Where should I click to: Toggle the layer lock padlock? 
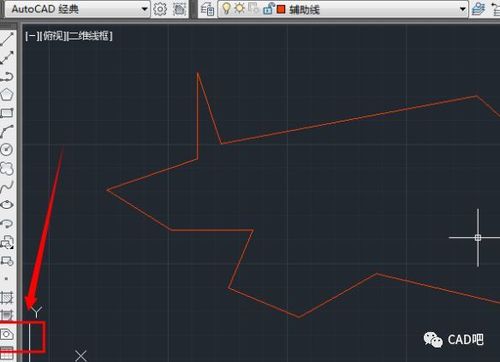[x=268, y=9]
